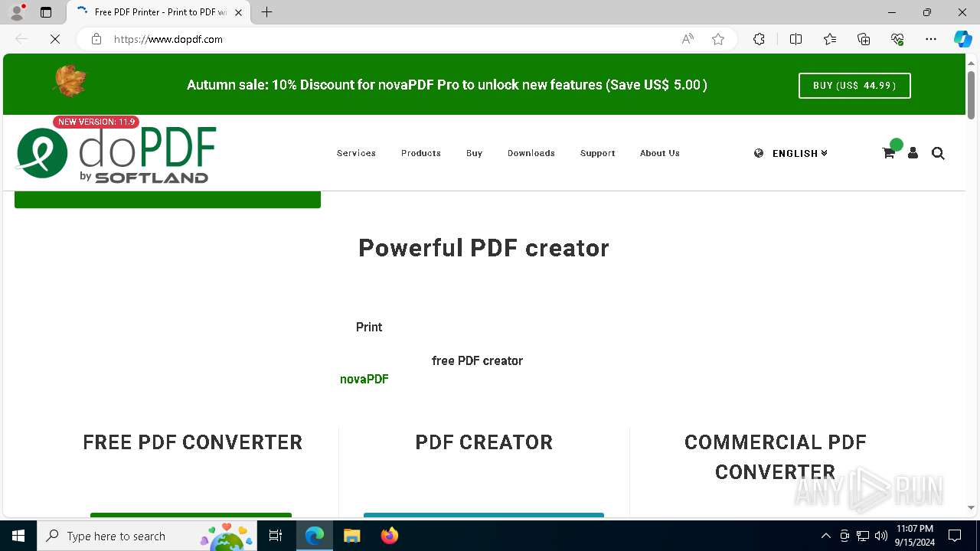Screen dimensions: 980x551
Task: Open a new tab with plus button
Action: [x=266, y=12]
